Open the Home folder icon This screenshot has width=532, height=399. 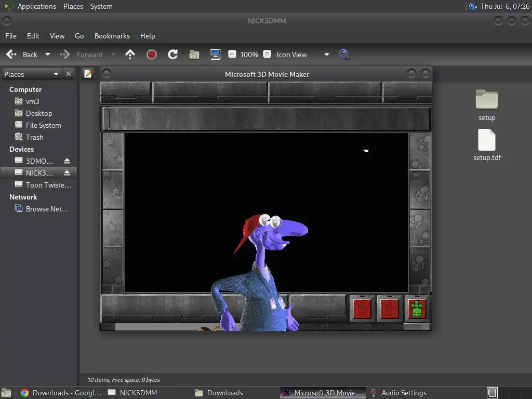coord(194,54)
